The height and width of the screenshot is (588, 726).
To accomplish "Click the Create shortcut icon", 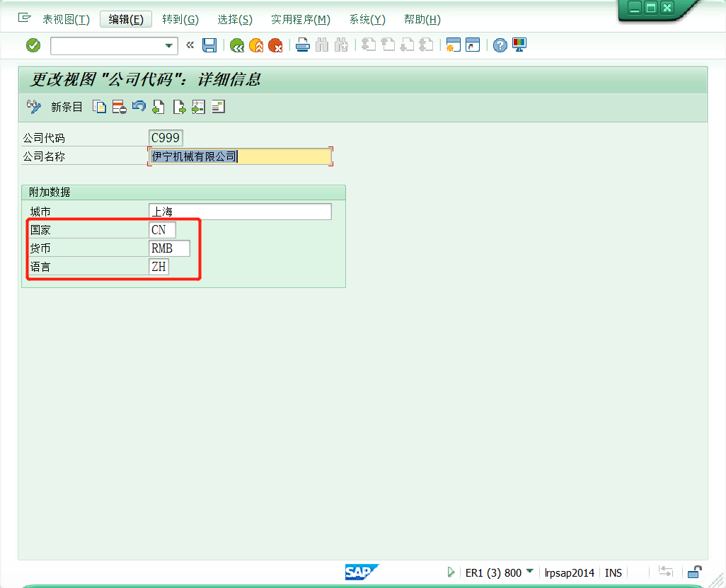I will pyautogui.click(x=471, y=45).
